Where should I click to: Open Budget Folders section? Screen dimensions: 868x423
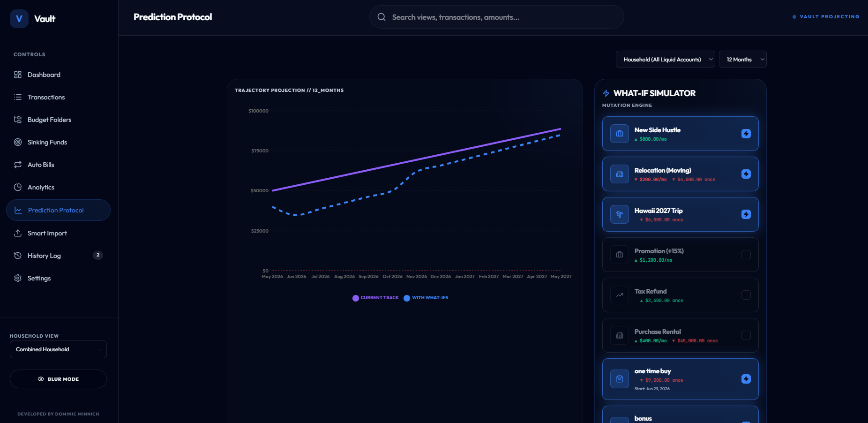coord(58,120)
